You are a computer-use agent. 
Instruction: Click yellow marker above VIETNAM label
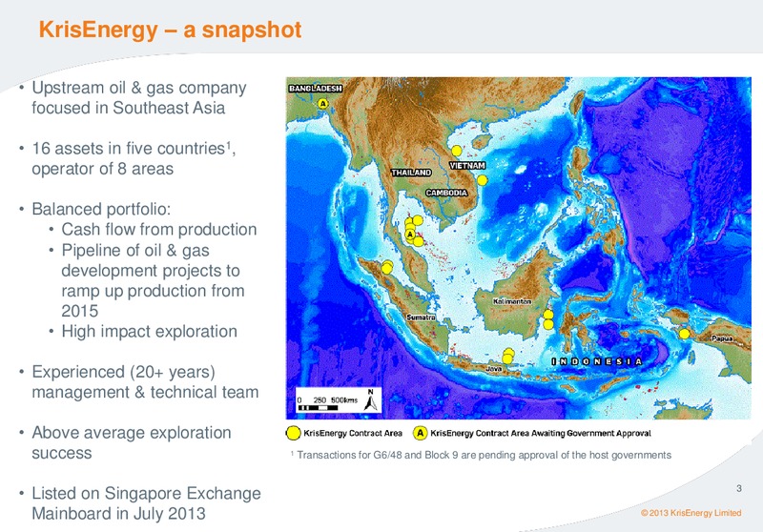[457, 151]
